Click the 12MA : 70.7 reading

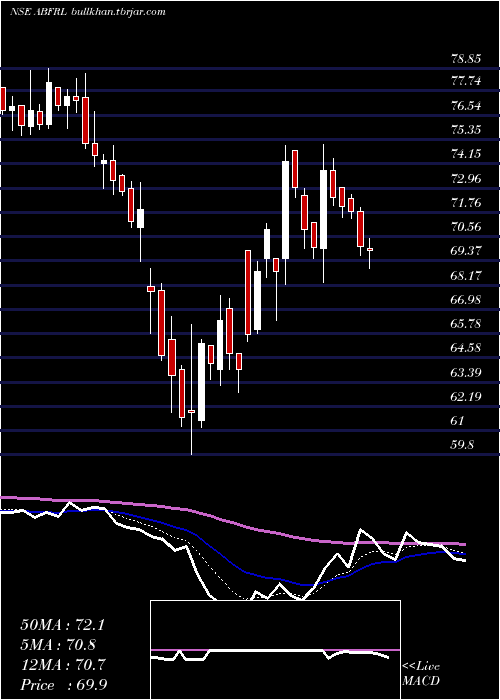[x=62, y=665]
